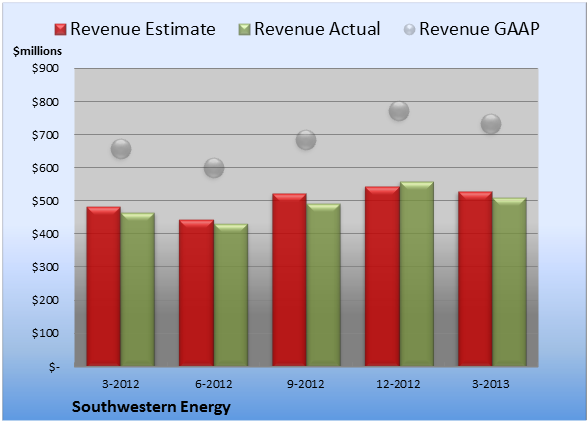
Task: Select the green actual bar for 12-2012
Action: tap(416, 274)
